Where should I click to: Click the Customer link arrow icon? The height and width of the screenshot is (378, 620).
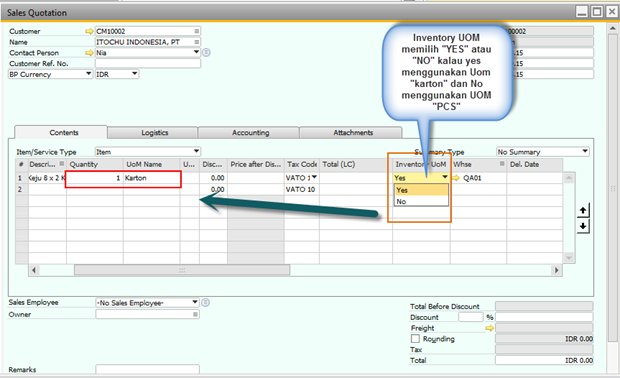pos(89,31)
